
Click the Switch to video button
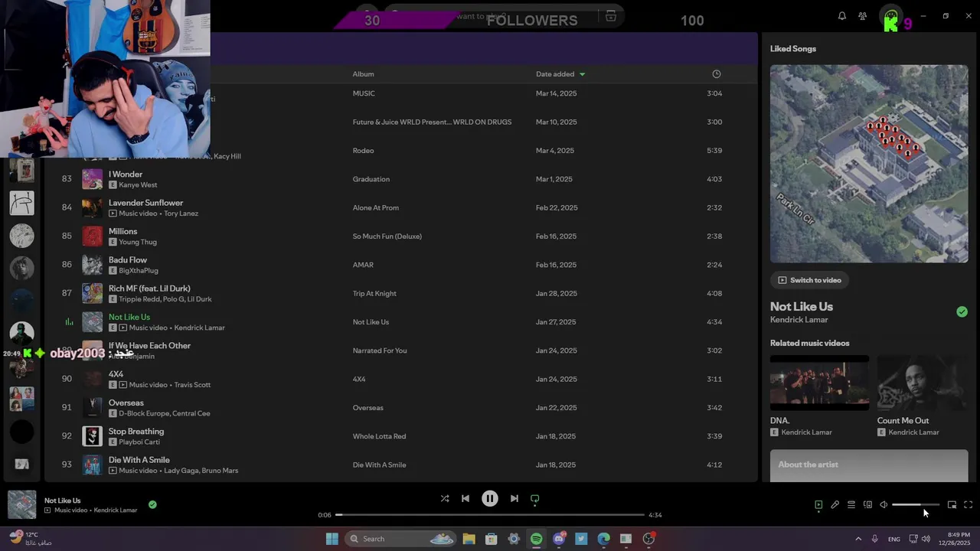810,280
